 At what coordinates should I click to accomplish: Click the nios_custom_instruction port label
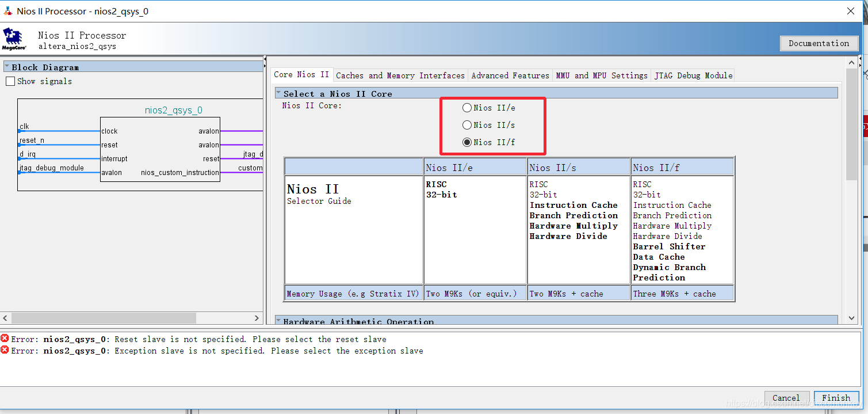point(180,173)
